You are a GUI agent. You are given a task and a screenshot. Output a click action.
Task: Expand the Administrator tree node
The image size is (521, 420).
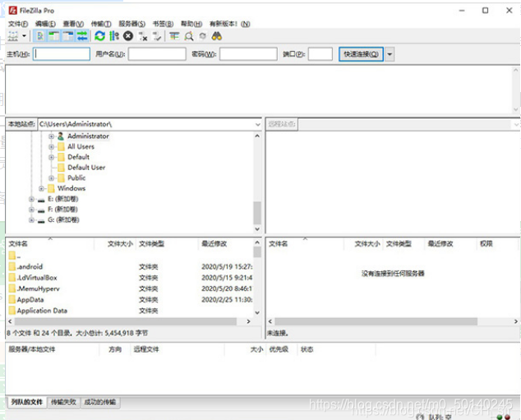click(x=51, y=136)
